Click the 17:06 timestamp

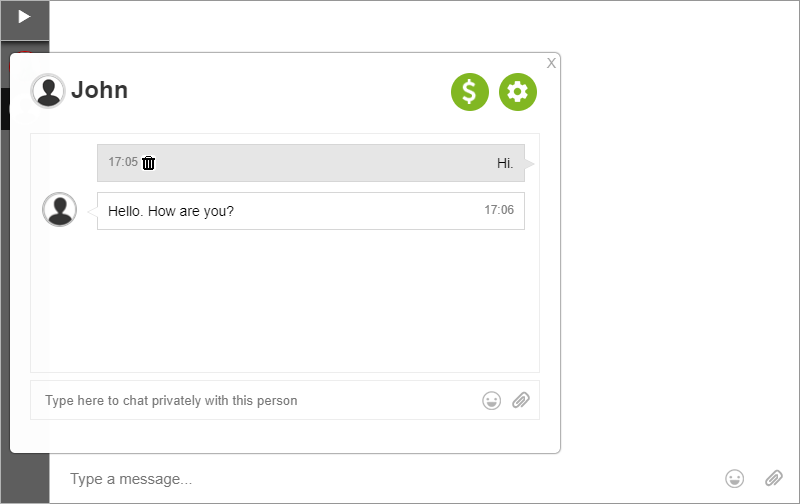[499, 210]
